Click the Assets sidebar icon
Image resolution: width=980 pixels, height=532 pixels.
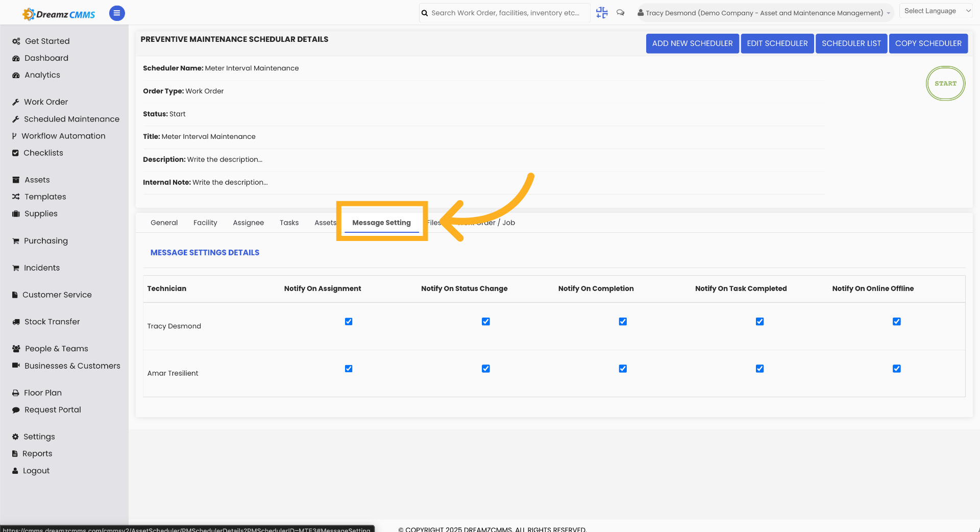pyautogui.click(x=16, y=180)
